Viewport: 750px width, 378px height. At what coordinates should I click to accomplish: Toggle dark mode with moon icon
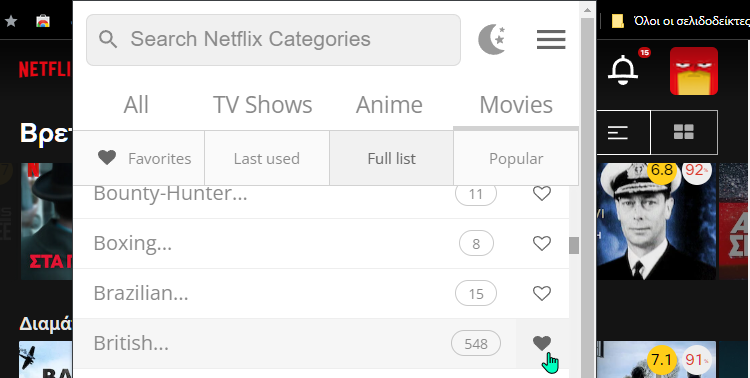point(492,39)
